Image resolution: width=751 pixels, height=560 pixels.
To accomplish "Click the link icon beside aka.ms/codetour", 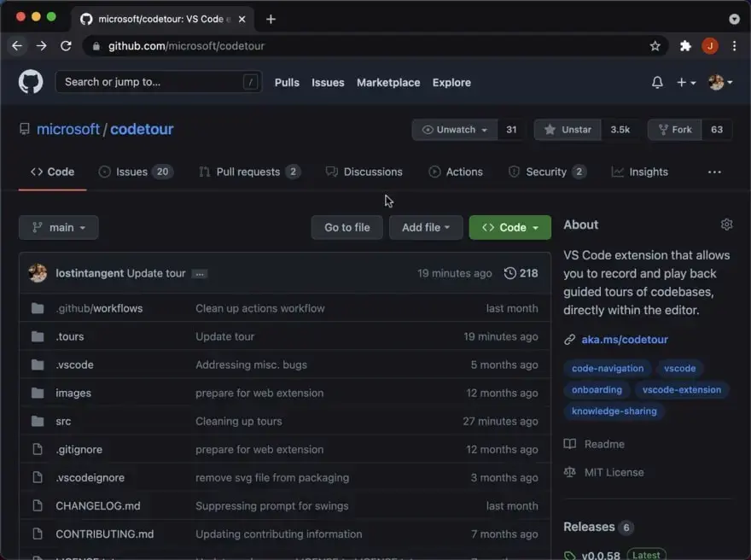I will click(569, 340).
